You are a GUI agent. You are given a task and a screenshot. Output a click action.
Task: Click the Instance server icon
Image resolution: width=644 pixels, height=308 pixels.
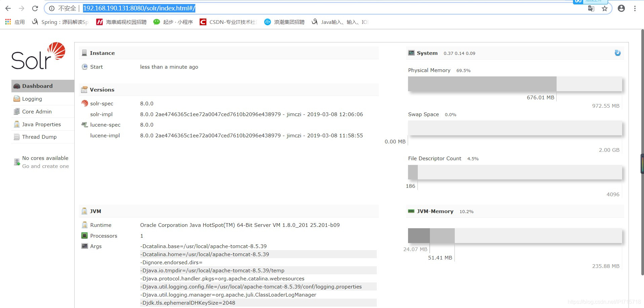(x=84, y=53)
